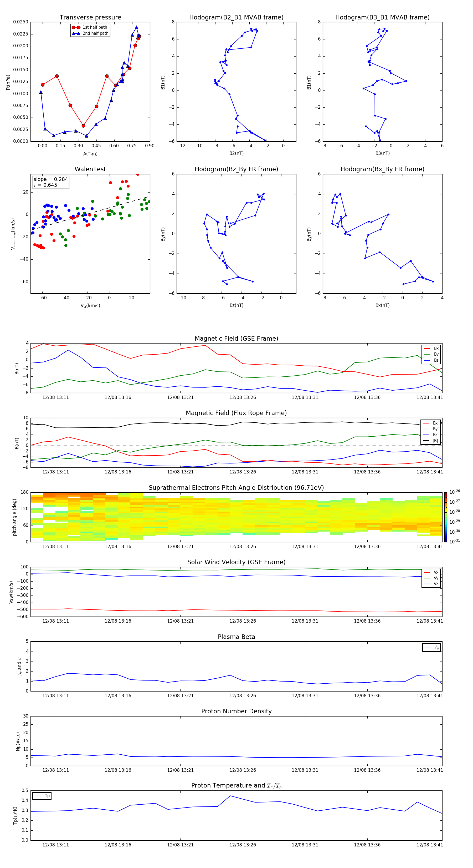
Task: Click the 'Hodogram(B2_B1 MVAB frame)' title
Action: pos(236,18)
